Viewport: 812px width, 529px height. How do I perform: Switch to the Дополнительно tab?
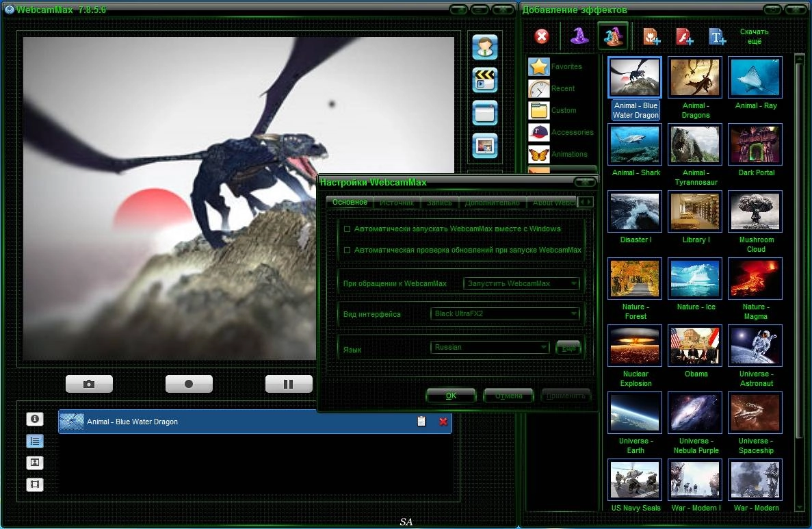pos(492,203)
